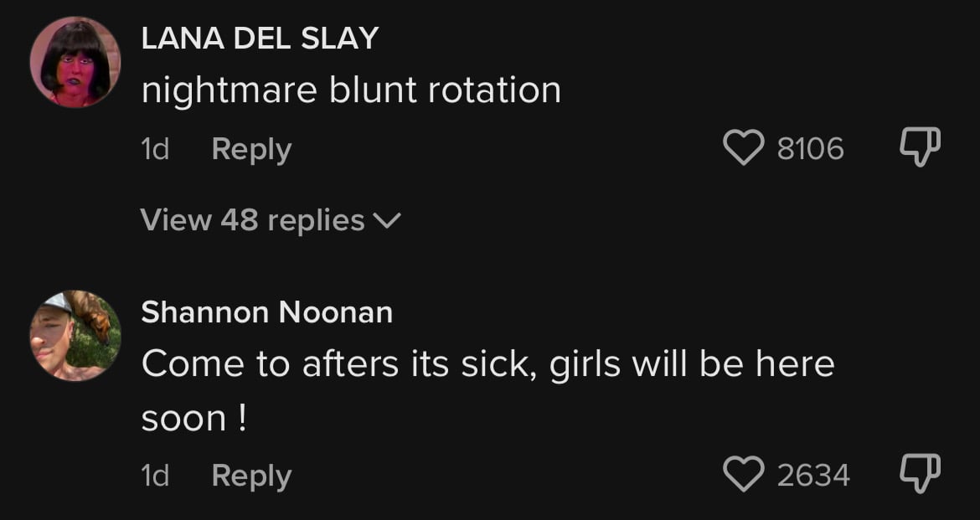Click the 'soon !' line of Shannon's comment

(194, 419)
